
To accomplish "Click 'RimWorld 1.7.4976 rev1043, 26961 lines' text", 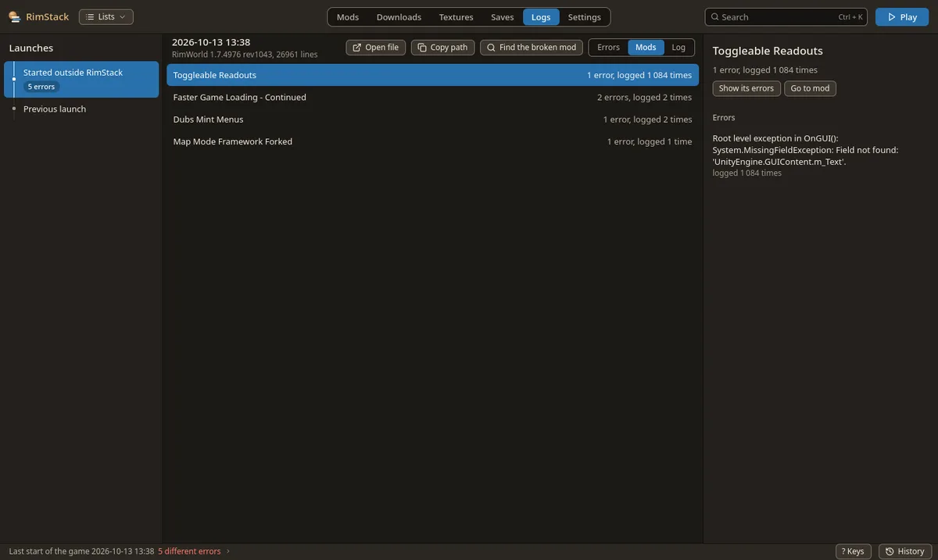I will tap(245, 55).
